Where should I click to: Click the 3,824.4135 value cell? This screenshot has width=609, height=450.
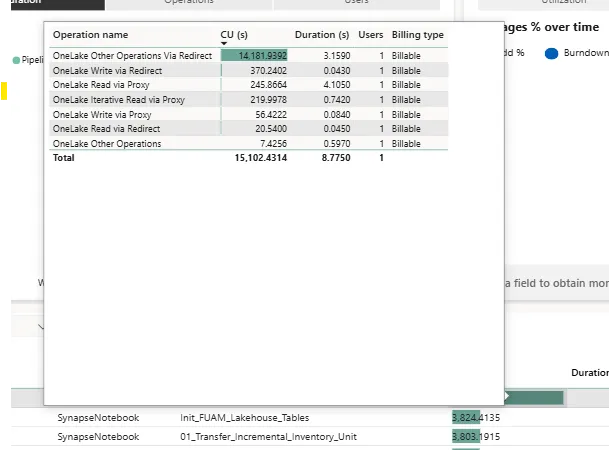476,418
